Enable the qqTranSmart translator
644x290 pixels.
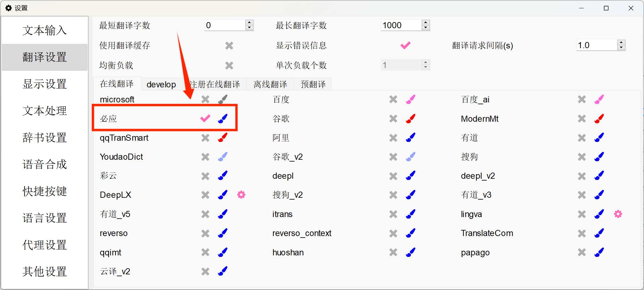pyautogui.click(x=205, y=138)
